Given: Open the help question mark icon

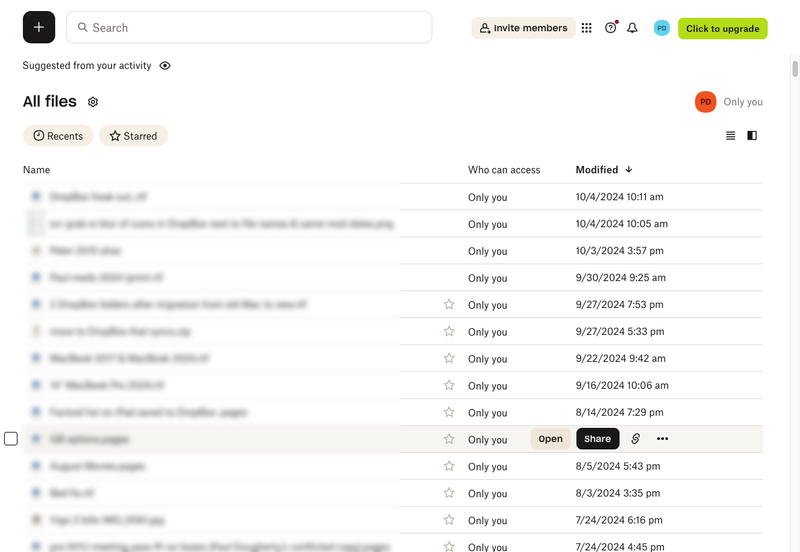Looking at the screenshot, I should coord(610,28).
